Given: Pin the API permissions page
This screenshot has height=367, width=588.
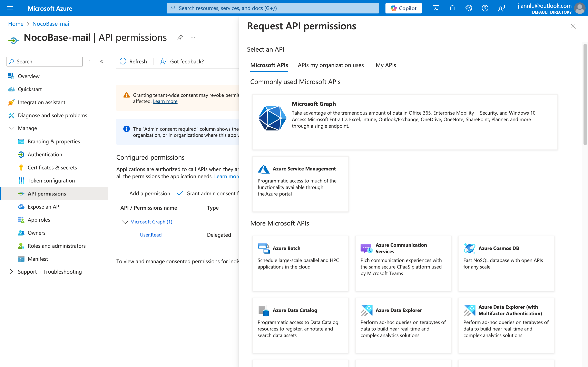Looking at the screenshot, I should coord(180,38).
